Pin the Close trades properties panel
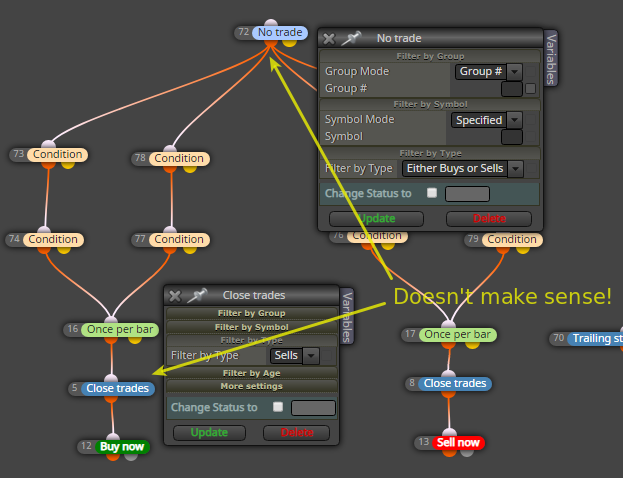The width and height of the screenshot is (623, 478). [197, 295]
